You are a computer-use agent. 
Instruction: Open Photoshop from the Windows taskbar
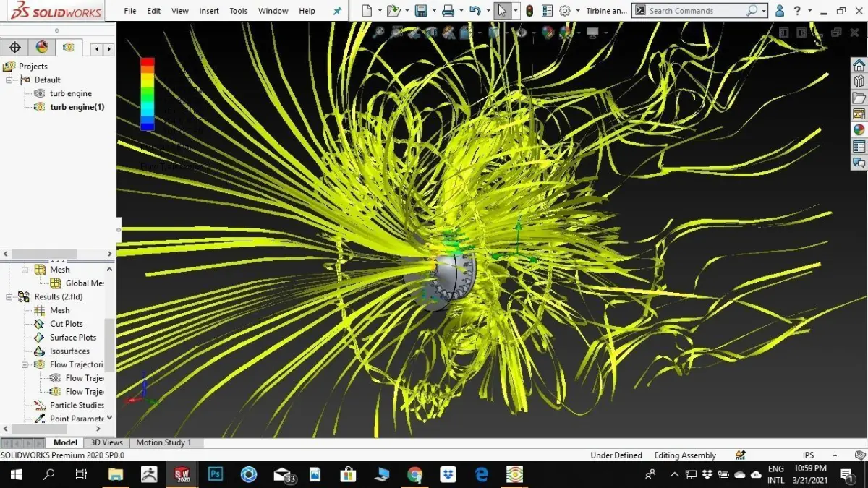215,475
